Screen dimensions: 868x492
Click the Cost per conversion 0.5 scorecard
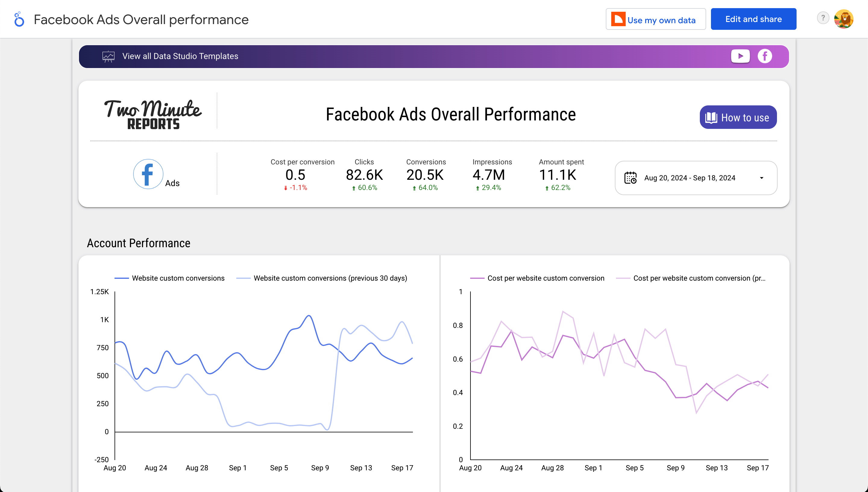pos(295,175)
